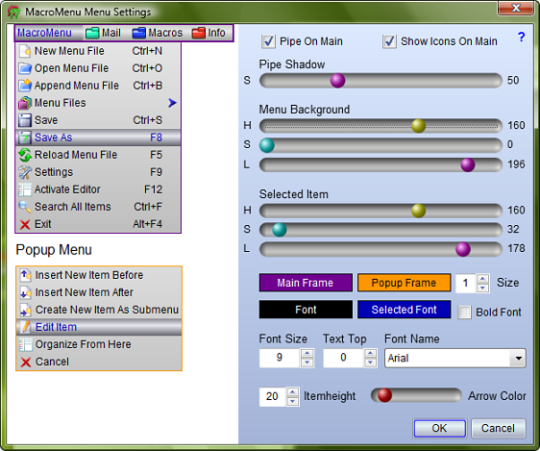The height and width of the screenshot is (451, 540).
Task: Click the green Reload Menu File icon
Action: pyautogui.click(x=25, y=155)
